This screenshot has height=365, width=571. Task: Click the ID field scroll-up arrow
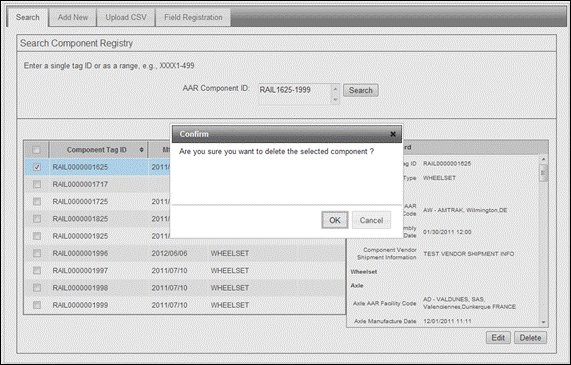335,89
